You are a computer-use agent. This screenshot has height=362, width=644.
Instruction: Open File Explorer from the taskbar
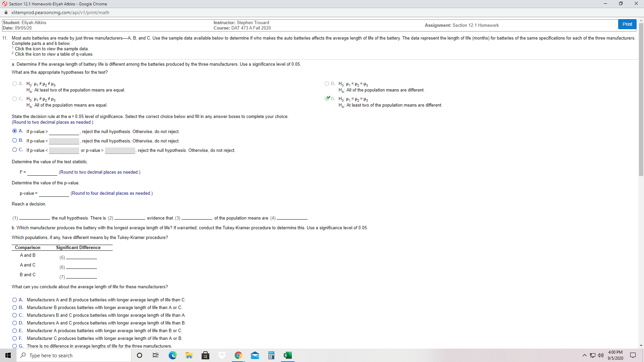click(x=189, y=355)
